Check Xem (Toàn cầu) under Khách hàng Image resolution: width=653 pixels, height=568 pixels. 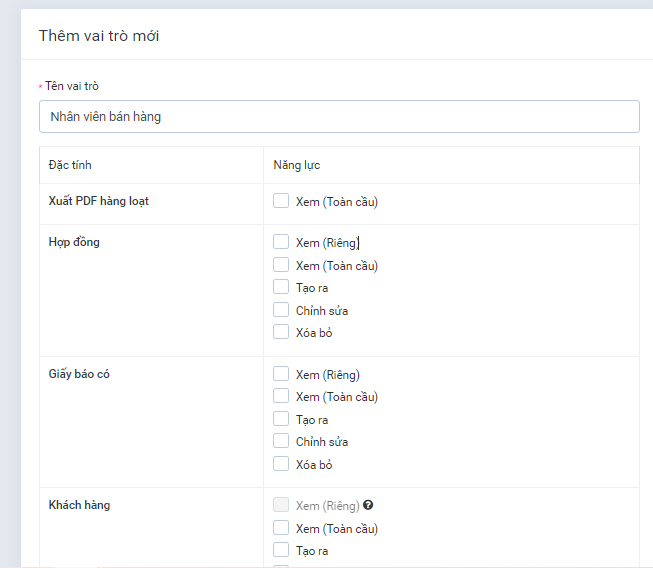click(281, 528)
